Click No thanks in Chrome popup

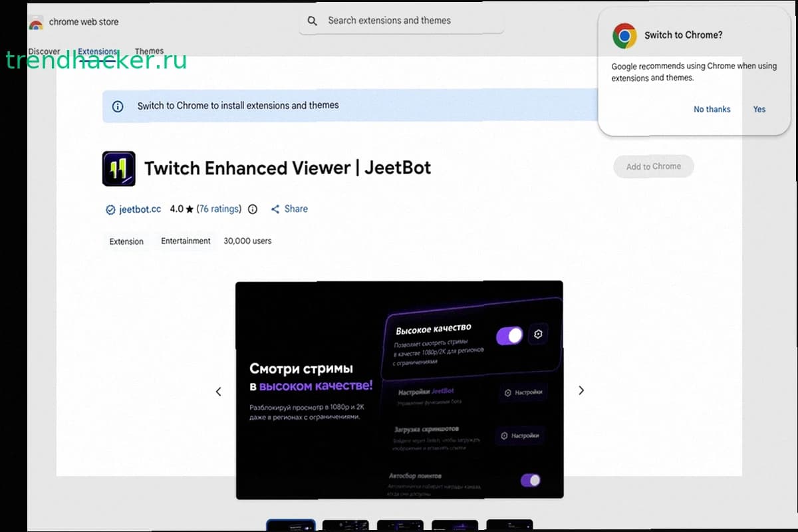[712, 109]
